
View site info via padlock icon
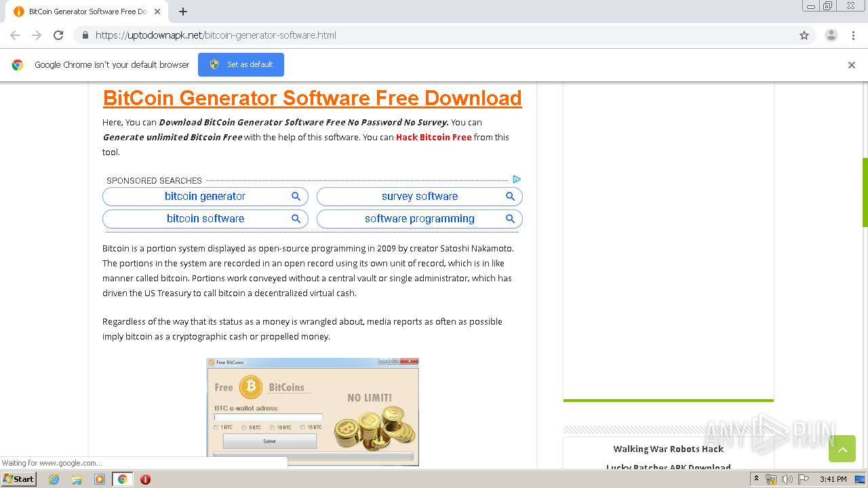click(x=85, y=35)
